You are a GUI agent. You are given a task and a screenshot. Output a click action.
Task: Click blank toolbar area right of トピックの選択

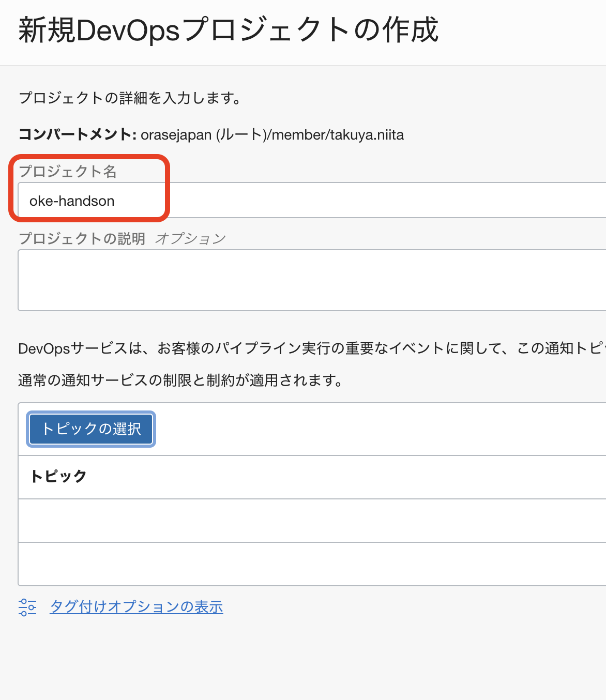pyautogui.click(x=362, y=429)
